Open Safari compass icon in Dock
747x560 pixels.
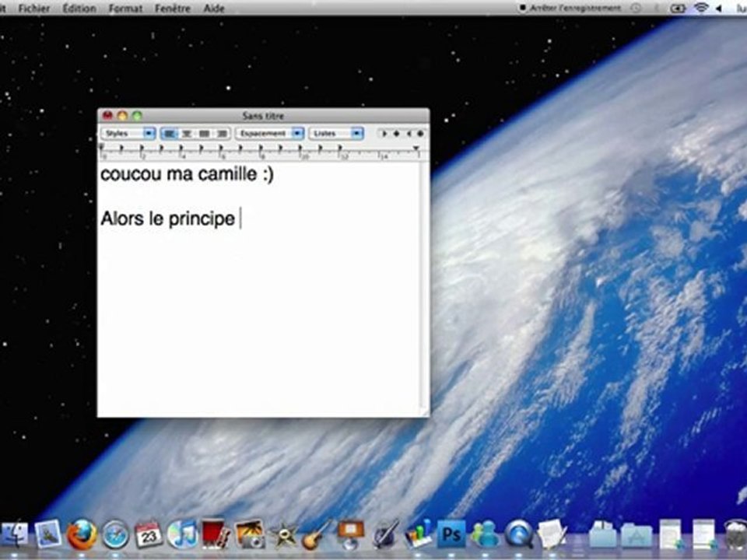(116, 535)
